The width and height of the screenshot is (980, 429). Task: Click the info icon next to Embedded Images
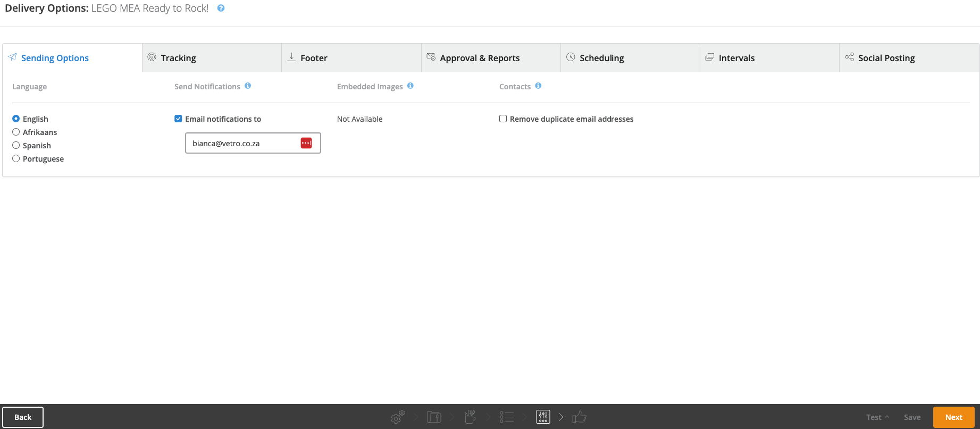click(410, 86)
